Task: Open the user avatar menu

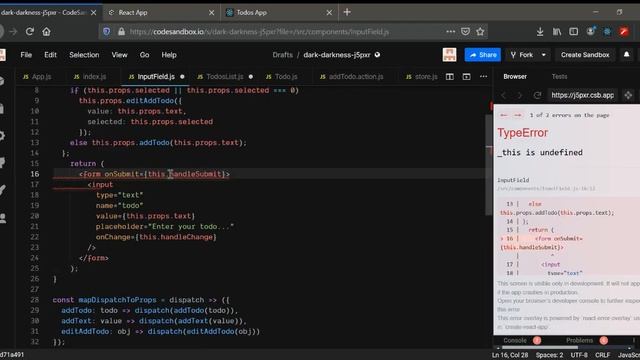Action: click(x=449, y=55)
